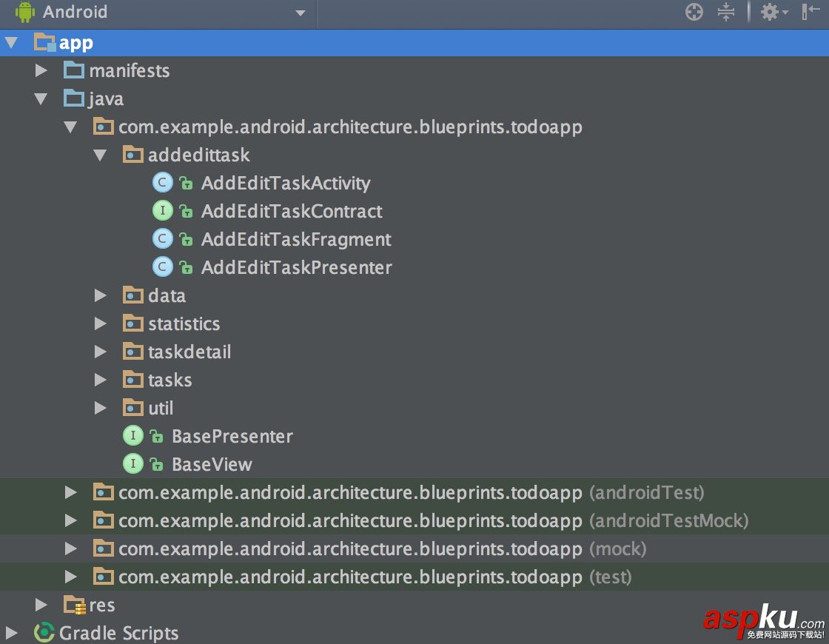Expand the data package
This screenshot has width=829, height=644.
pyautogui.click(x=101, y=295)
